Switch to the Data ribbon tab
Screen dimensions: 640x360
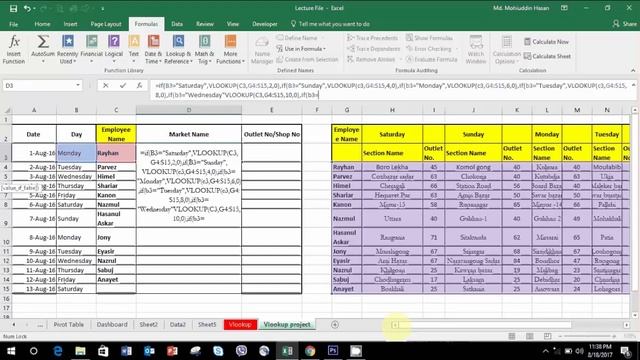(x=177, y=24)
